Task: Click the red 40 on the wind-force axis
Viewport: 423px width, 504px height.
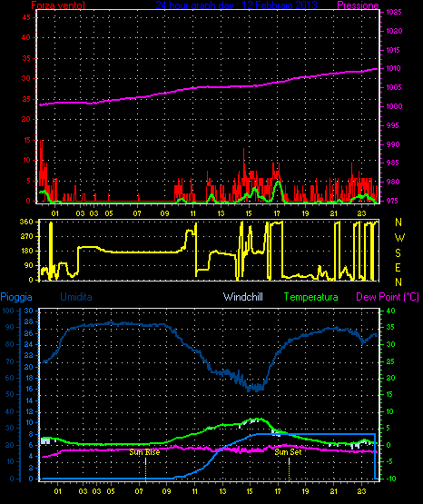Action: coord(26,37)
